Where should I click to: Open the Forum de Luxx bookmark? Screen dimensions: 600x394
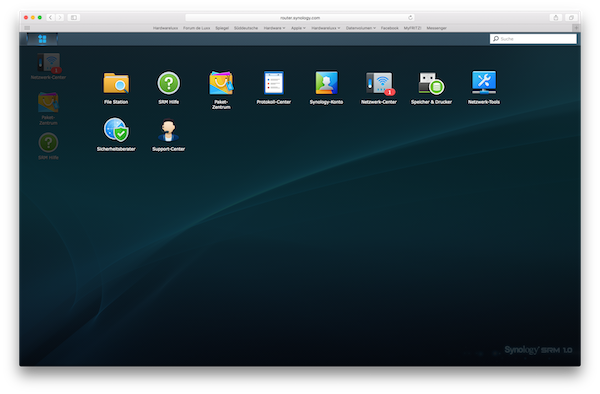(196, 28)
